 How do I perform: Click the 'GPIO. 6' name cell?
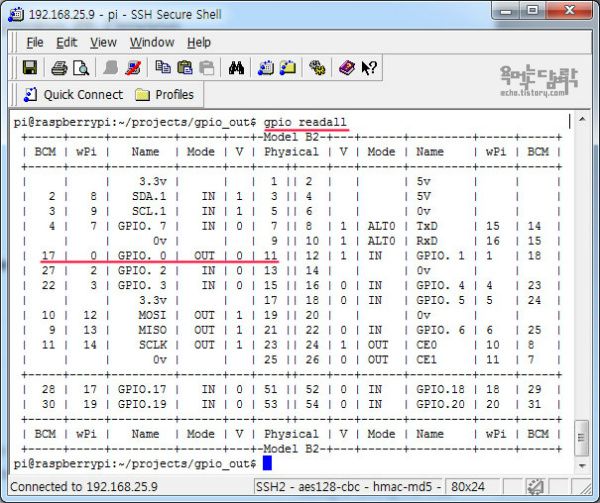click(x=440, y=330)
